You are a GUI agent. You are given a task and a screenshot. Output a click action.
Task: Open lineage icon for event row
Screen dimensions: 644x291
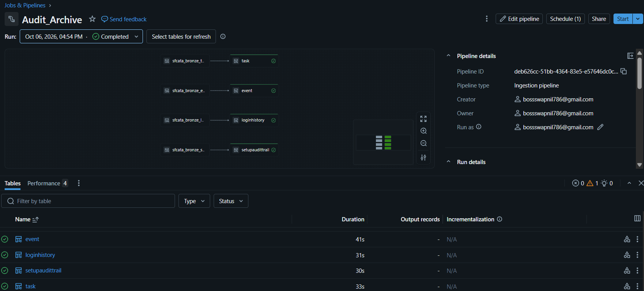point(627,239)
